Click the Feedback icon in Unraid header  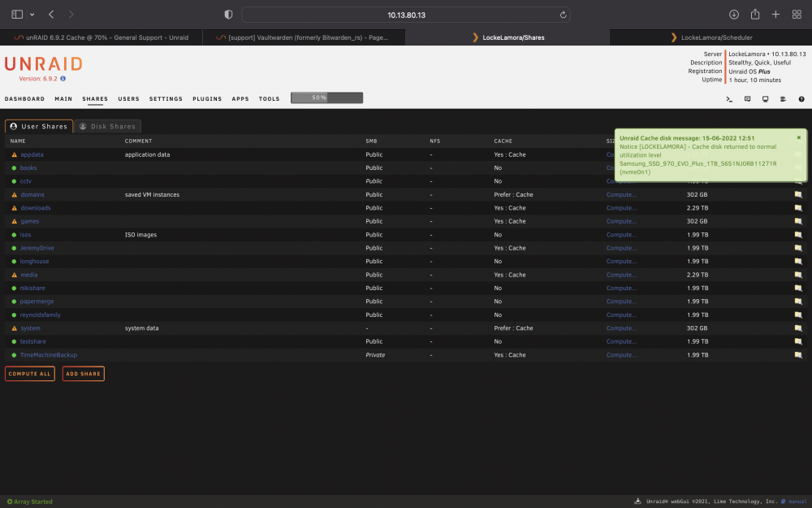(747, 99)
